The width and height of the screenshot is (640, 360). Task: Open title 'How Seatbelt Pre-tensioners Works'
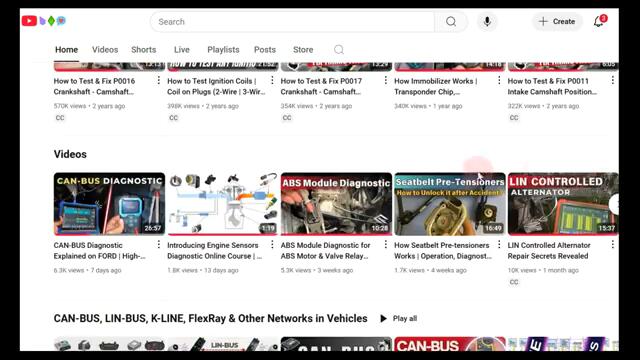tap(443, 251)
